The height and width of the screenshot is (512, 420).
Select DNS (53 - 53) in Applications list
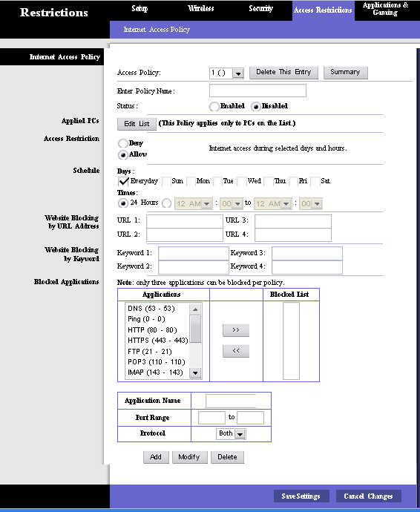point(151,309)
